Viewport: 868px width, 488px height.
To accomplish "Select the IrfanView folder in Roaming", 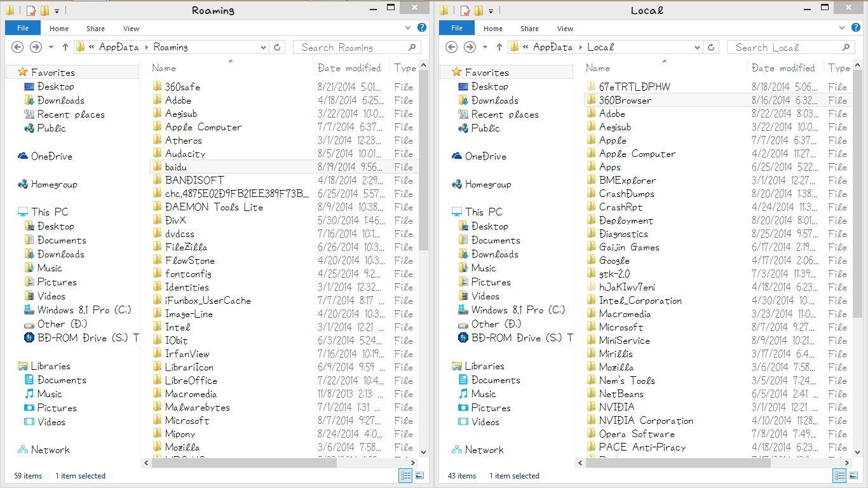I will [187, 354].
